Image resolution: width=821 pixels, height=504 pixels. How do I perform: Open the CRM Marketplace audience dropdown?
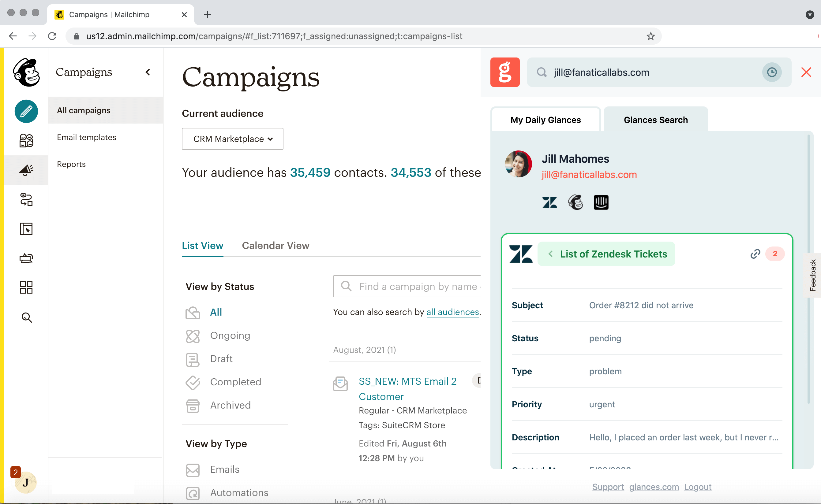click(233, 139)
